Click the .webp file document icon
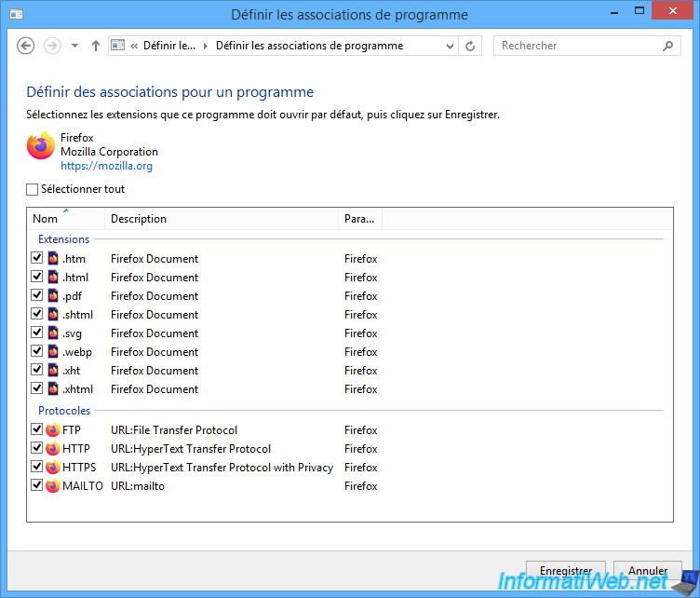The width and height of the screenshot is (700, 598). 53,351
